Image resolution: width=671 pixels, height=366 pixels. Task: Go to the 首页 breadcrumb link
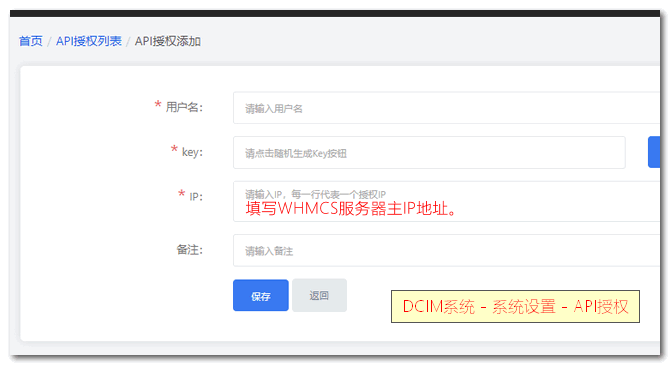31,41
